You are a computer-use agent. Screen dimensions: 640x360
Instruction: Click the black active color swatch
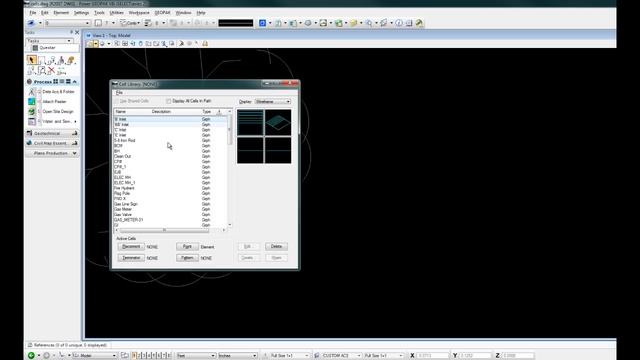[x=236, y=23]
